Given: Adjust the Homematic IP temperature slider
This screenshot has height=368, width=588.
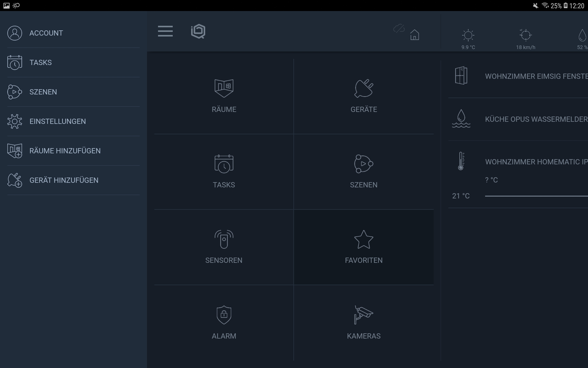Looking at the screenshot, I should point(536,196).
